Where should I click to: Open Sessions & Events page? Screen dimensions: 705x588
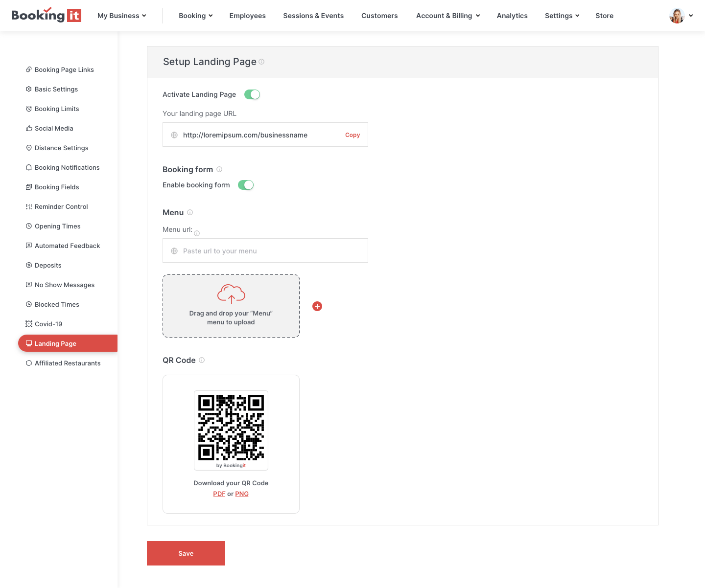(313, 16)
